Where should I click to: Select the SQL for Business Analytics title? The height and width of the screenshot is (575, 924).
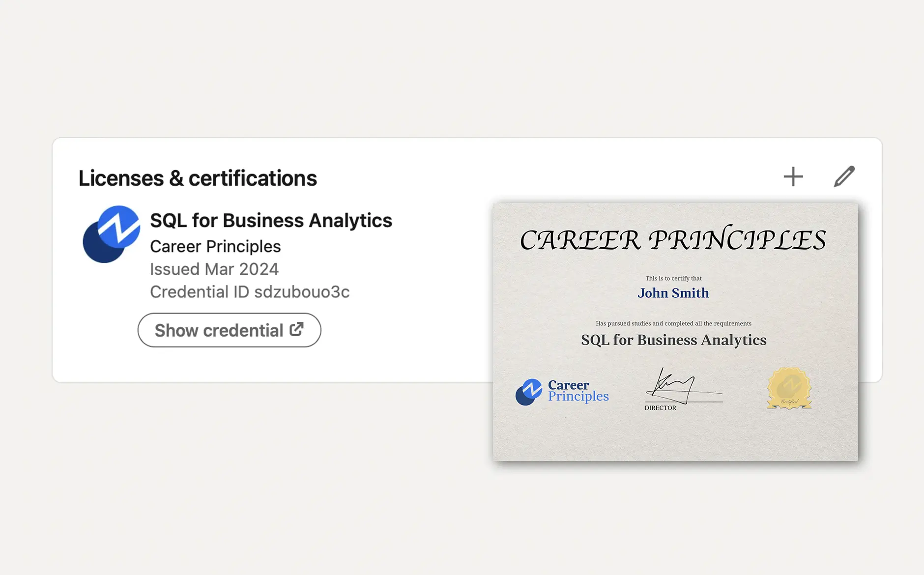tap(270, 220)
